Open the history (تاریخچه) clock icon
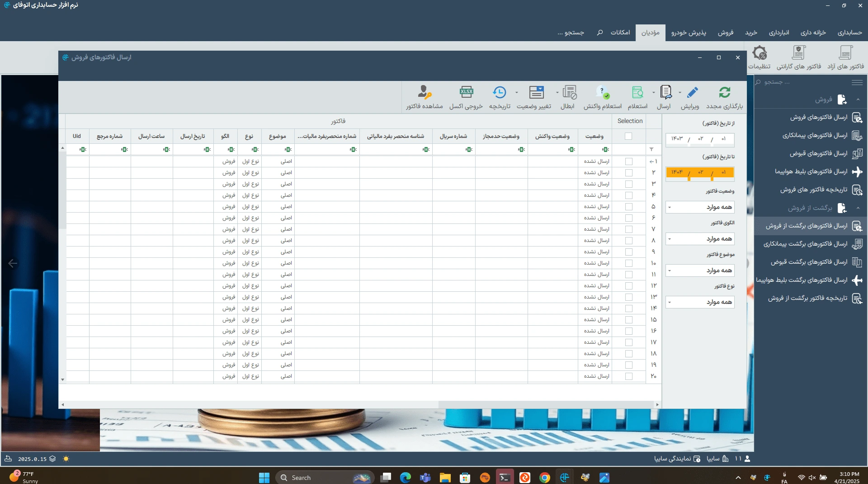This screenshot has width=868, height=484. click(500, 92)
